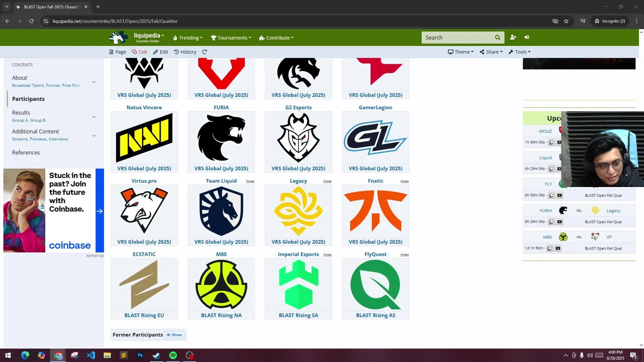
Task: Click VRS Global link under Virtus.pro
Action: tap(144, 242)
